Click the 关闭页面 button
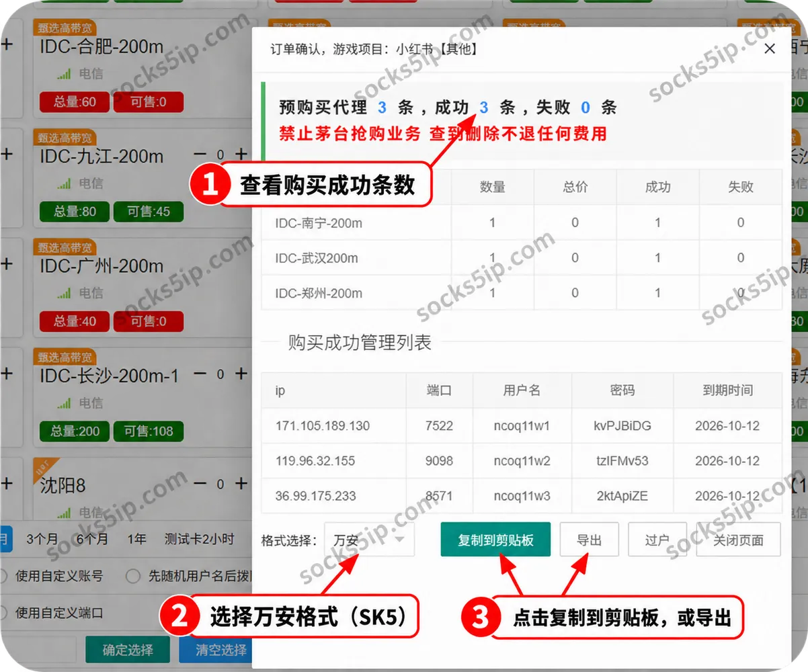The width and height of the screenshot is (808, 672). [x=738, y=540]
